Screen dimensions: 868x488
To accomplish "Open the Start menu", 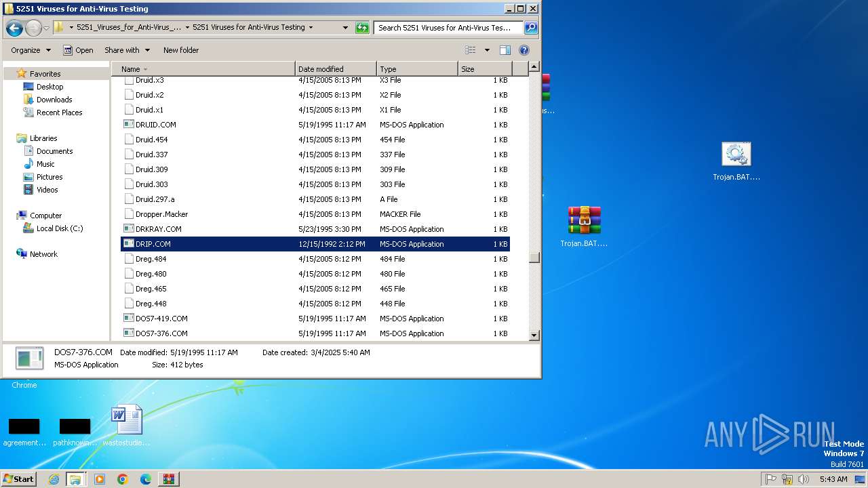I will (x=18, y=479).
